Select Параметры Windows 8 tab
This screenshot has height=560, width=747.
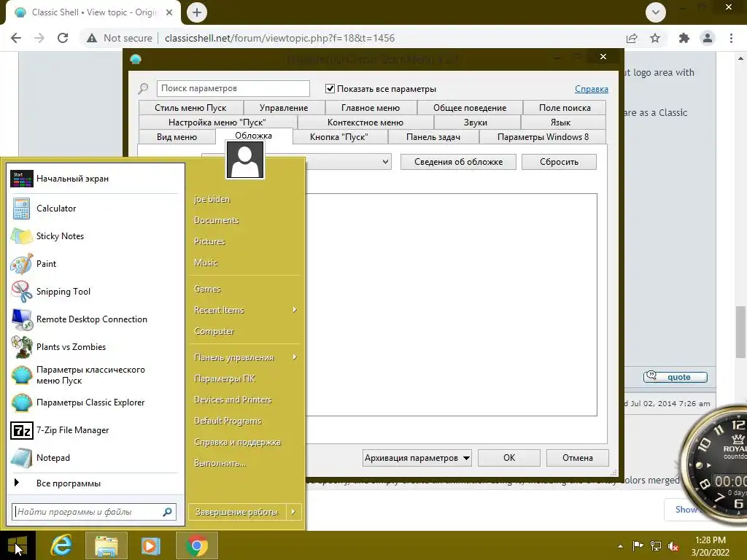point(543,137)
